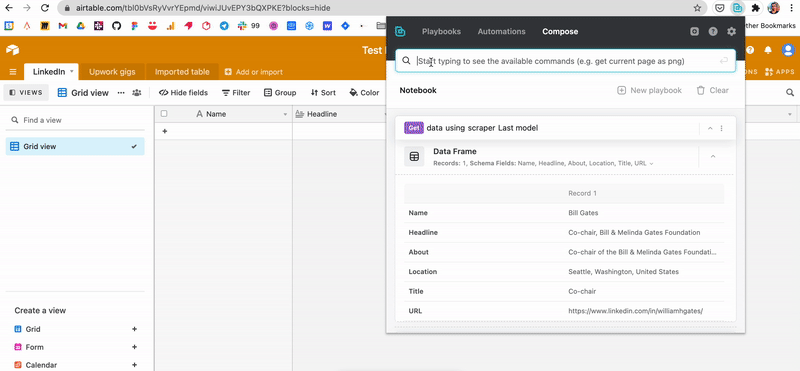
Task: Clear the notebook
Action: (713, 90)
